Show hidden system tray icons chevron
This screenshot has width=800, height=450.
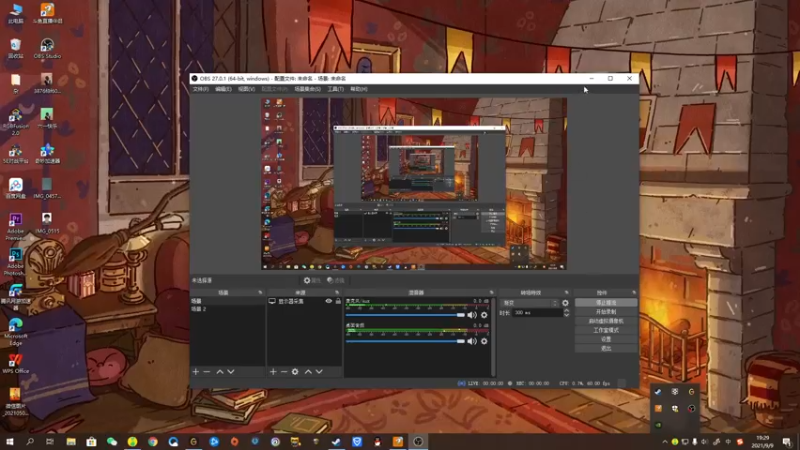pyautogui.click(x=664, y=442)
